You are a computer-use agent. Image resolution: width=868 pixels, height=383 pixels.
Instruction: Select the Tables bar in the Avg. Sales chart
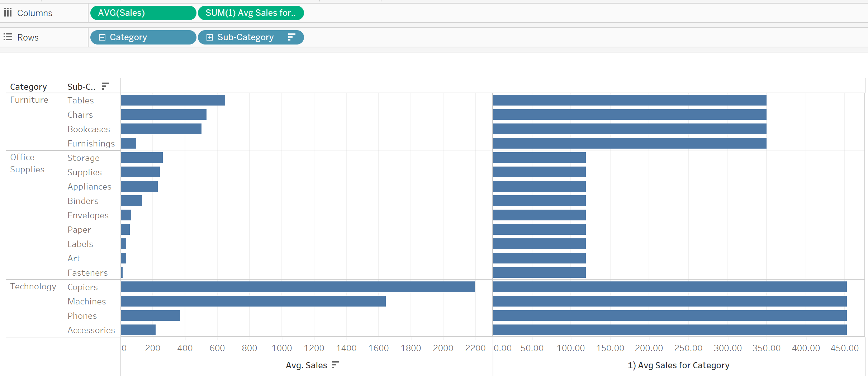click(x=173, y=100)
